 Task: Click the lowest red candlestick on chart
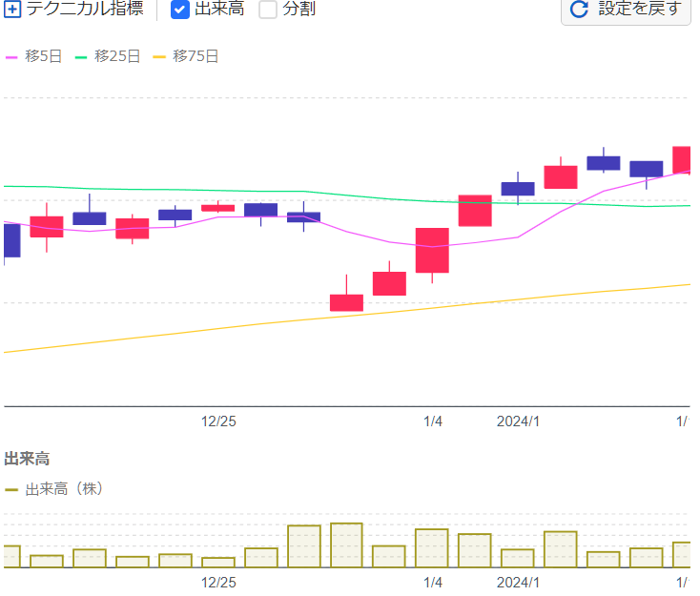tap(346, 302)
